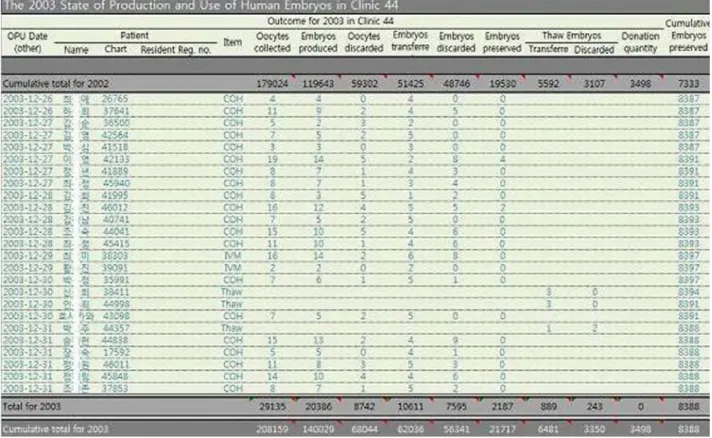The width and height of the screenshot is (712, 438).
Task: Click chart number 45848
Action: coord(115,376)
